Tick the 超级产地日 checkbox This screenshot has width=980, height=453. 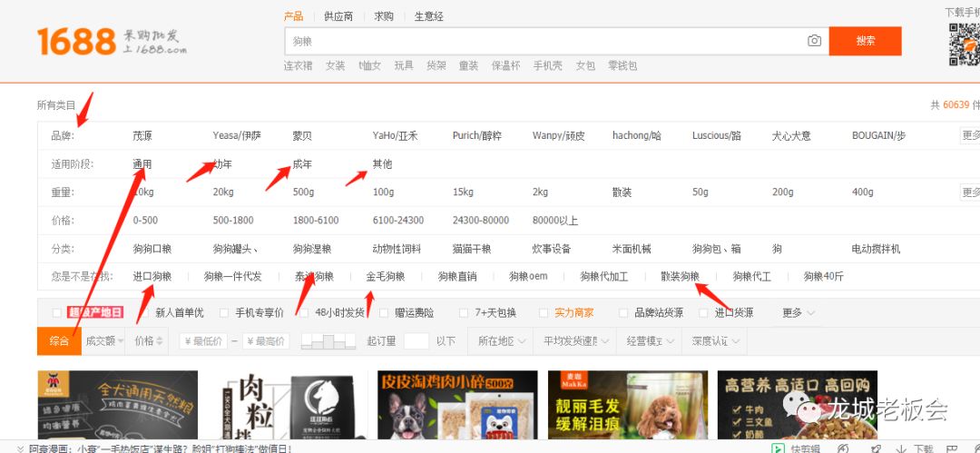[x=57, y=313]
